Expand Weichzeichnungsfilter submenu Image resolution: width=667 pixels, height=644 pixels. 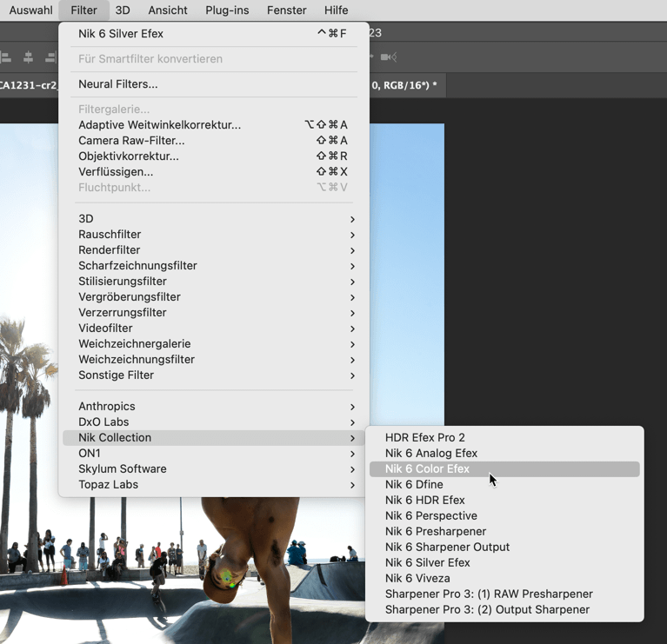click(x=214, y=360)
